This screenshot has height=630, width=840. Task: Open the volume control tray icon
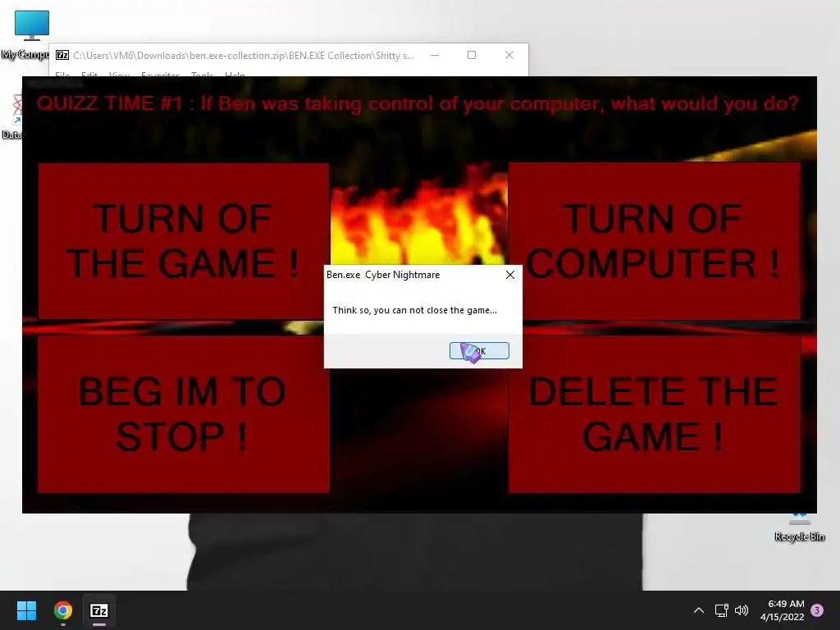coord(742,610)
